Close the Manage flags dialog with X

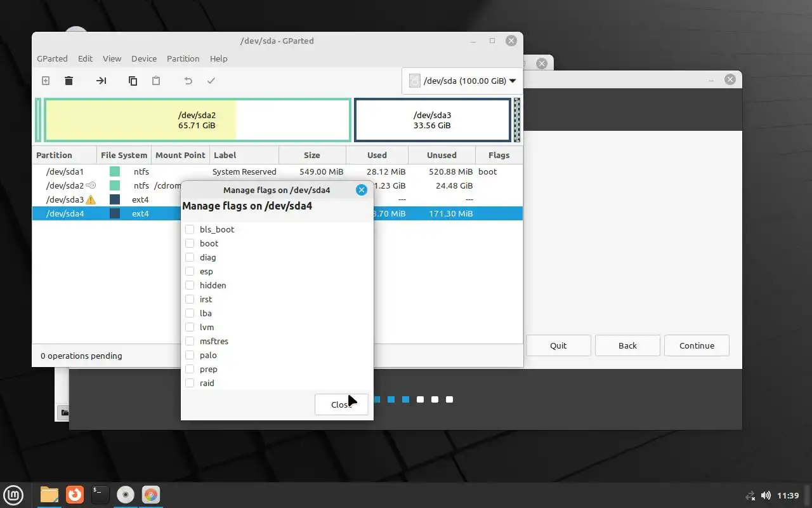pyautogui.click(x=362, y=190)
